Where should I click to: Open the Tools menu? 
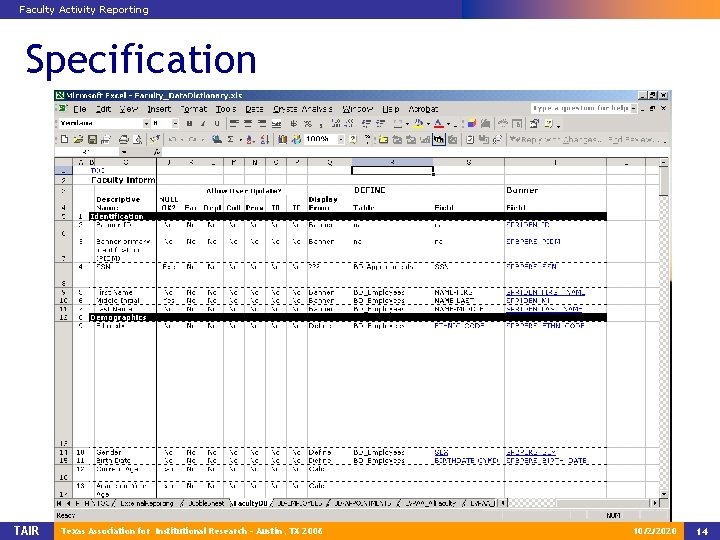[x=226, y=109]
